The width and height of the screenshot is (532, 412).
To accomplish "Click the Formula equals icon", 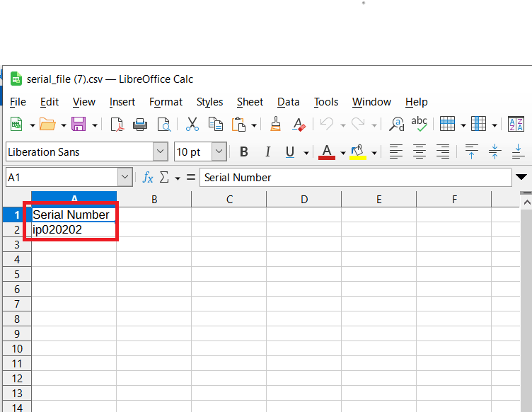I will coord(191,177).
